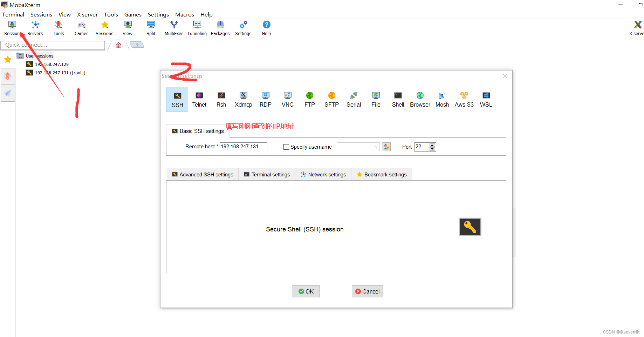Click the user credentials icon beside username field
This screenshot has height=337, width=644.
point(386,147)
